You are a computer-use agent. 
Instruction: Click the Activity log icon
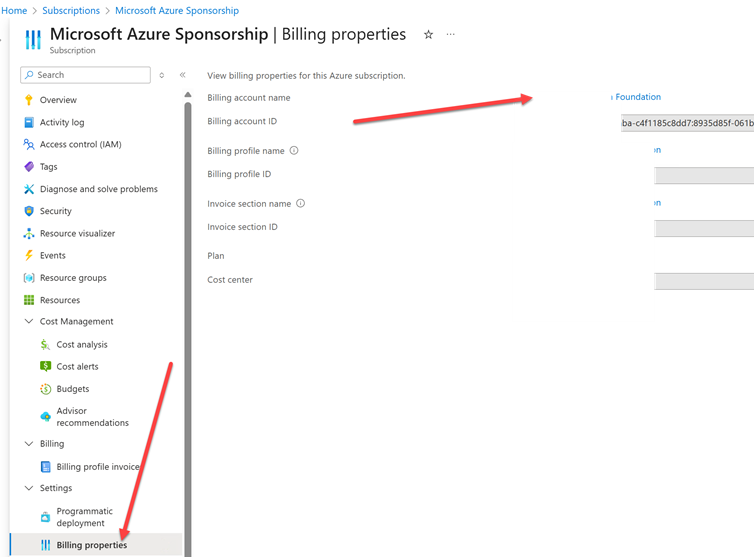tap(29, 122)
